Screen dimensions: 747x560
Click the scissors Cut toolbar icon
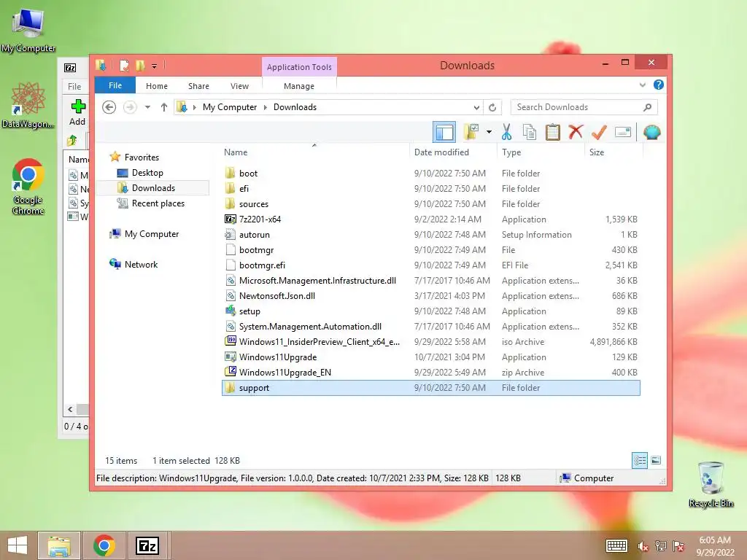pos(506,132)
